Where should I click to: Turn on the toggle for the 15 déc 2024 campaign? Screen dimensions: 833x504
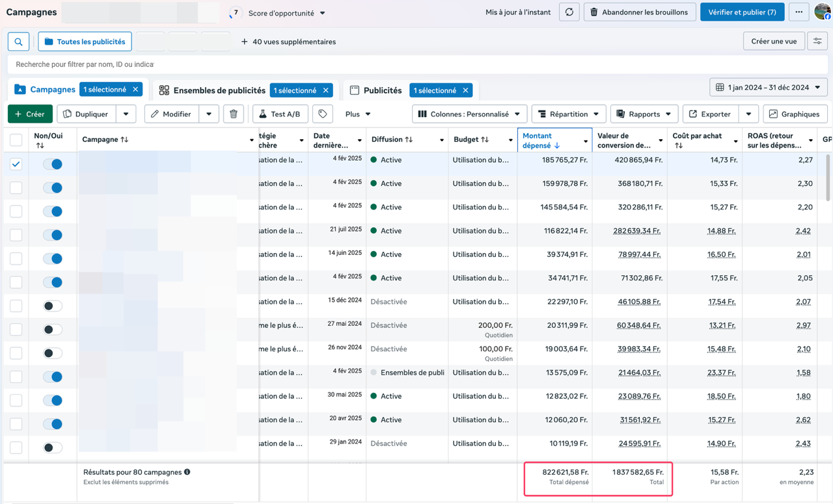point(53,306)
